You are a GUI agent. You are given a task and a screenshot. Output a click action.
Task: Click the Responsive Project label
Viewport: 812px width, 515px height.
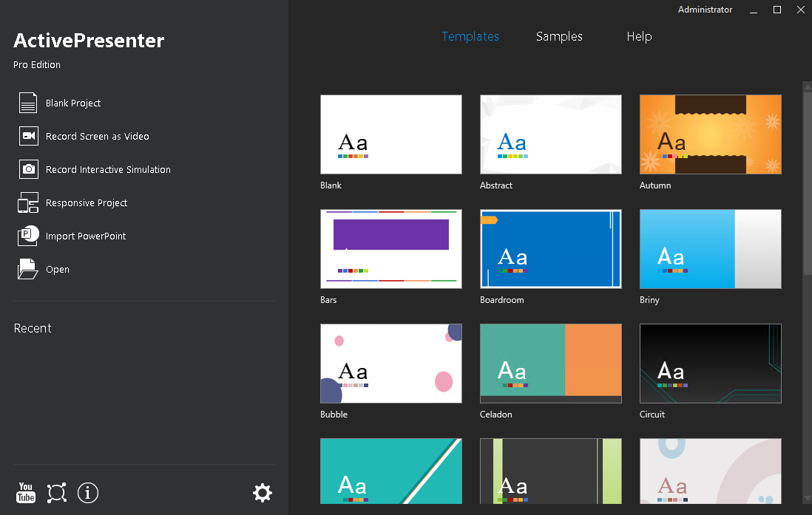(x=87, y=202)
